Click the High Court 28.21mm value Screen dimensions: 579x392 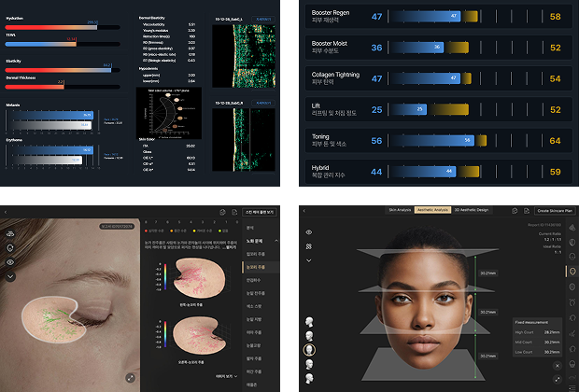coord(552,332)
